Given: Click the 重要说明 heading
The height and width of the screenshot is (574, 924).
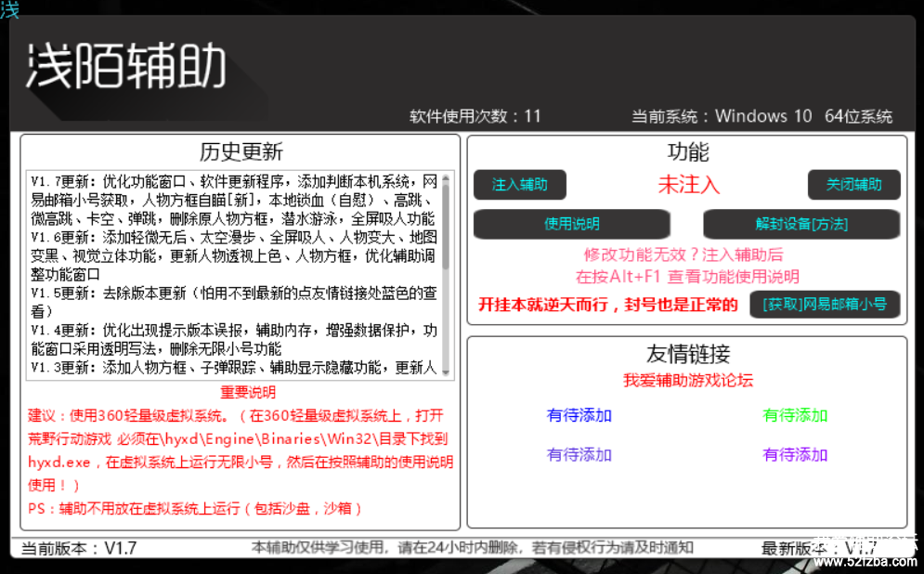Looking at the screenshot, I should point(248,393).
